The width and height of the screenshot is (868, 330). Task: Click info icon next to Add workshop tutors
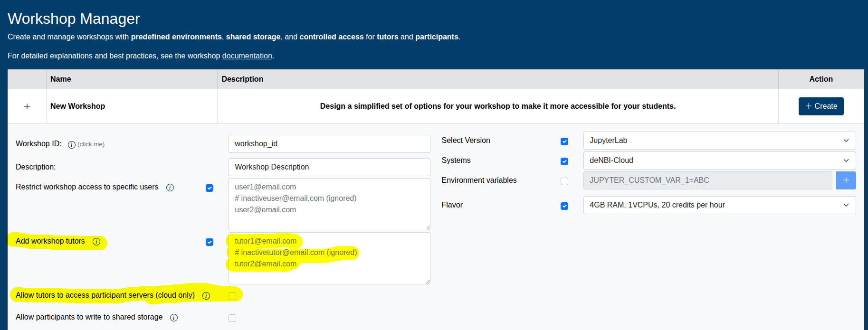coord(96,242)
